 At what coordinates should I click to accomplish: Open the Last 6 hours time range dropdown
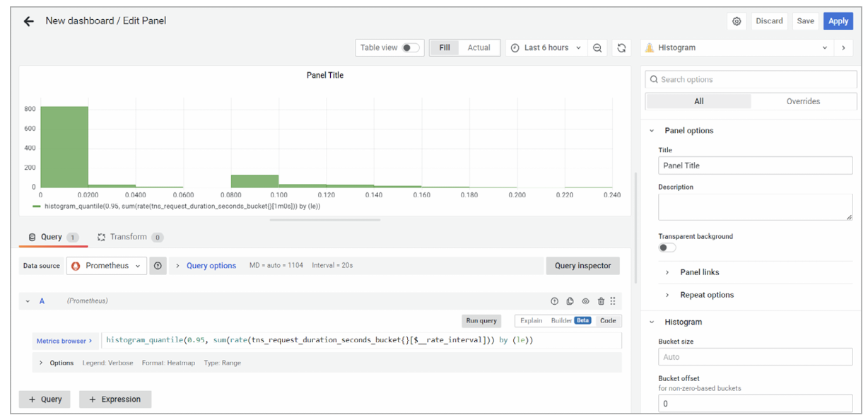546,48
